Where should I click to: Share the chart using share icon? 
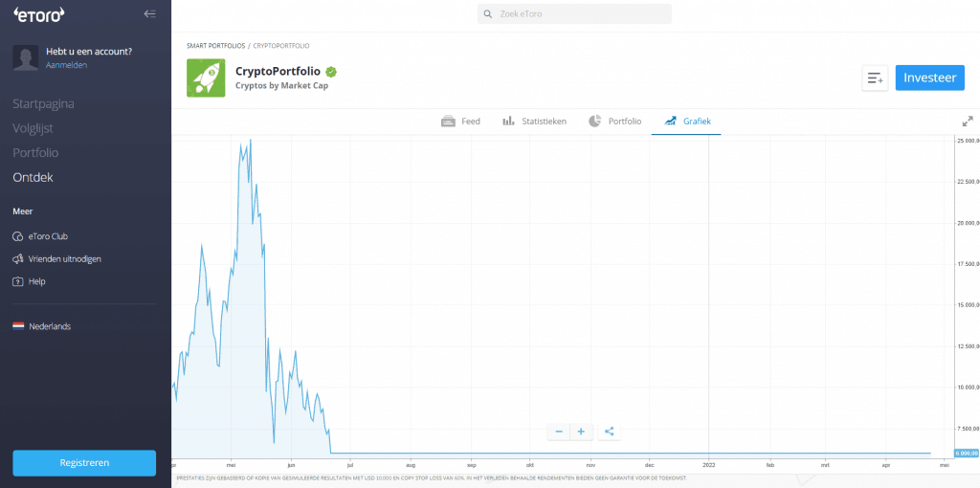pos(610,432)
